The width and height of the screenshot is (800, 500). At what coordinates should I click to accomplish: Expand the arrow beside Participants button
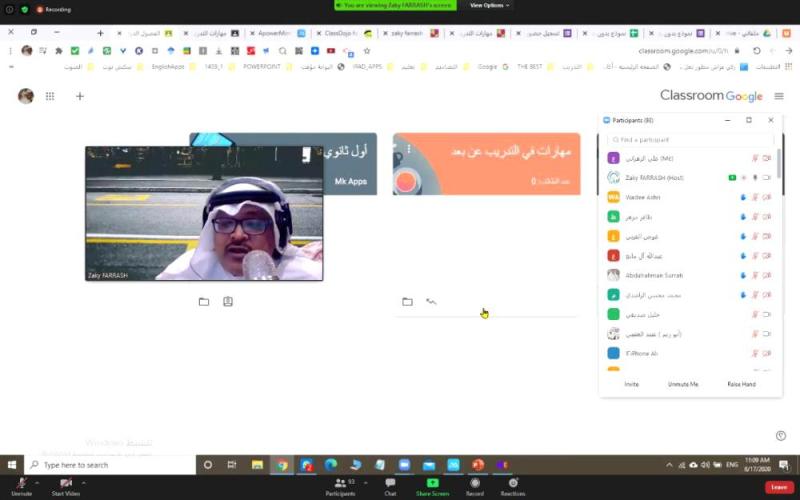[x=365, y=483]
